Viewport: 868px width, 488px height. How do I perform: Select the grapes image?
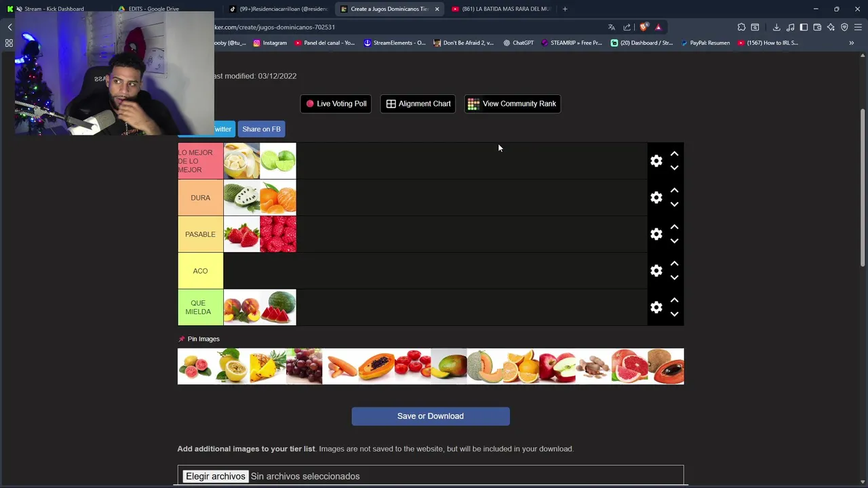point(304,366)
